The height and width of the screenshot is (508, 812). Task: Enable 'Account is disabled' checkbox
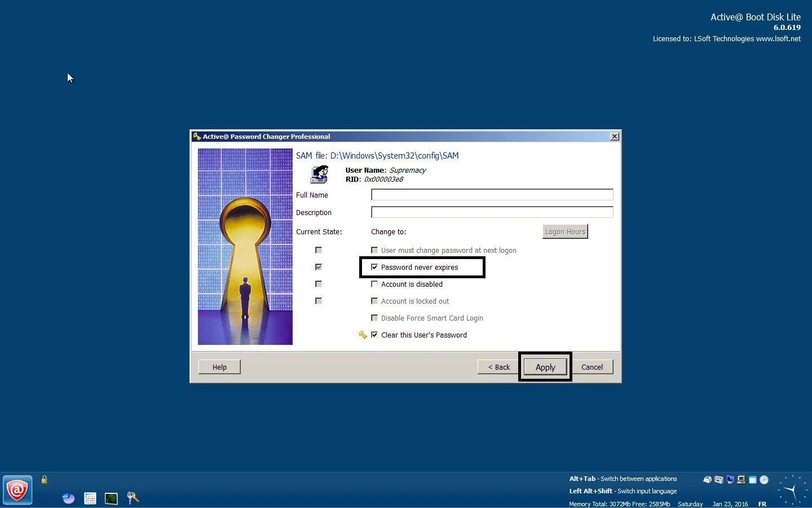374,284
